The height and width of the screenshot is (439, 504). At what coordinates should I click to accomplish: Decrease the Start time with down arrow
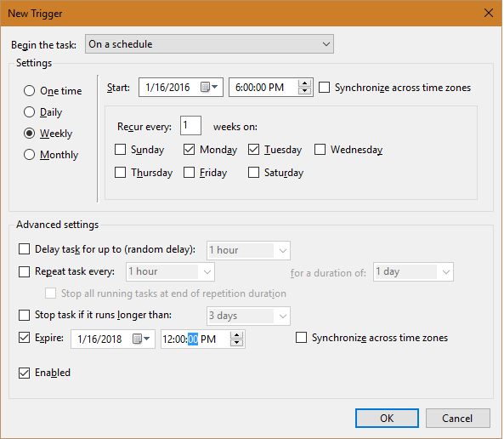pos(304,91)
